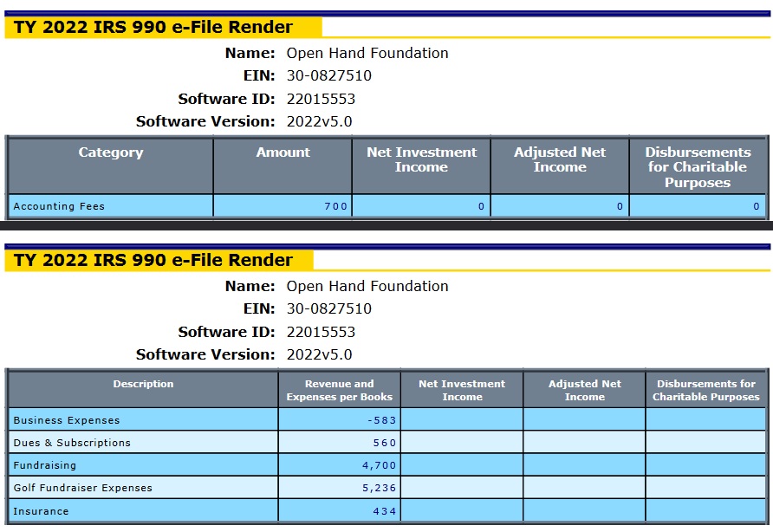Viewport: 773px width, 532px height.
Task: Select the Golf Fundraiser Expenses row label
Action: pos(83,488)
